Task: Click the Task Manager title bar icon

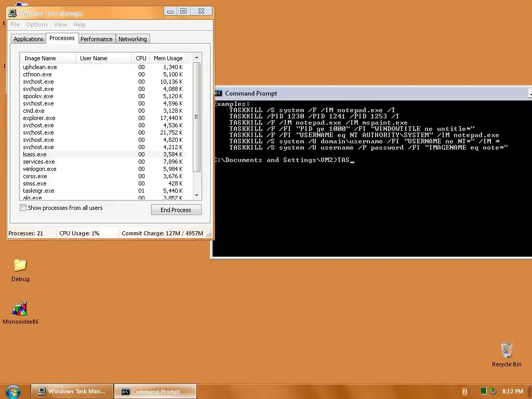Action: pos(12,13)
